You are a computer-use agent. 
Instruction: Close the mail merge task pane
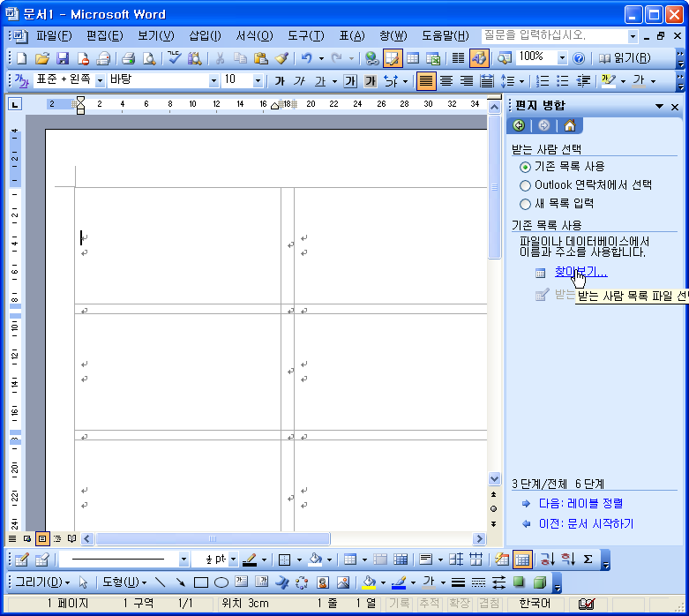click(675, 107)
